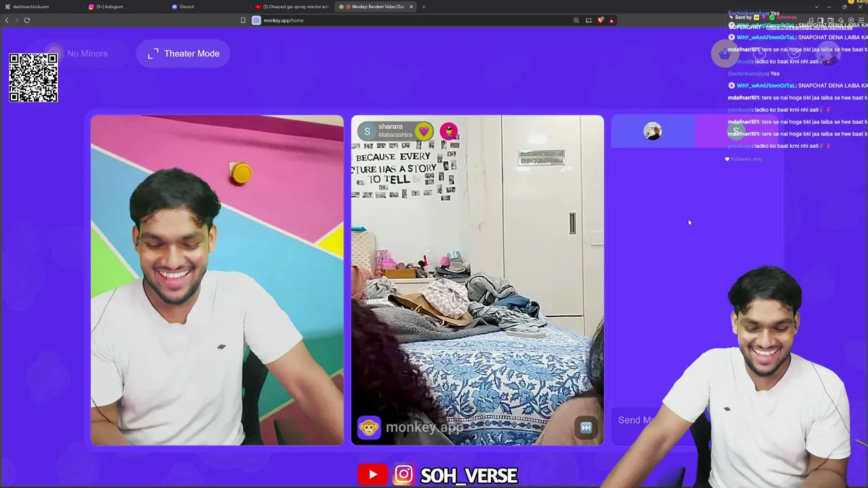Open the YouTube gas spring monitor tab

coord(292,7)
